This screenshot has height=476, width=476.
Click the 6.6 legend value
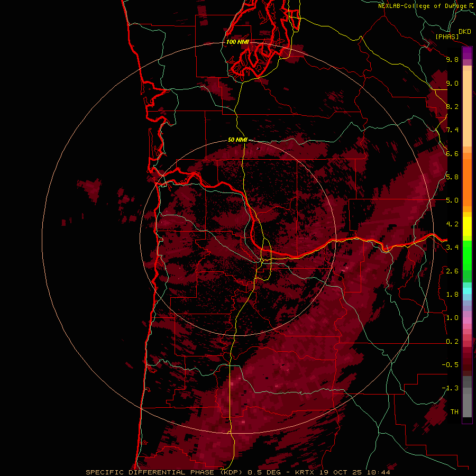pos(452,153)
